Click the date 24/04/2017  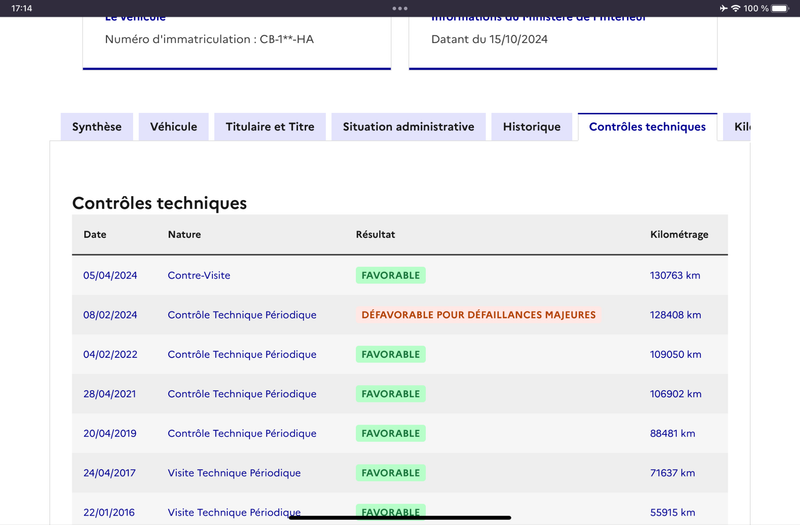click(x=110, y=473)
